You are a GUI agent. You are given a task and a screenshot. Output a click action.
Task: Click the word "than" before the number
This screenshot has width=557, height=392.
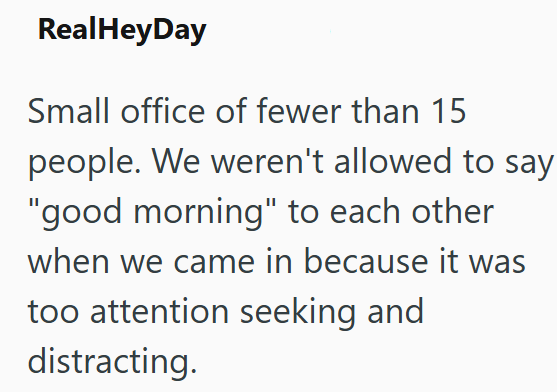pos(386,111)
